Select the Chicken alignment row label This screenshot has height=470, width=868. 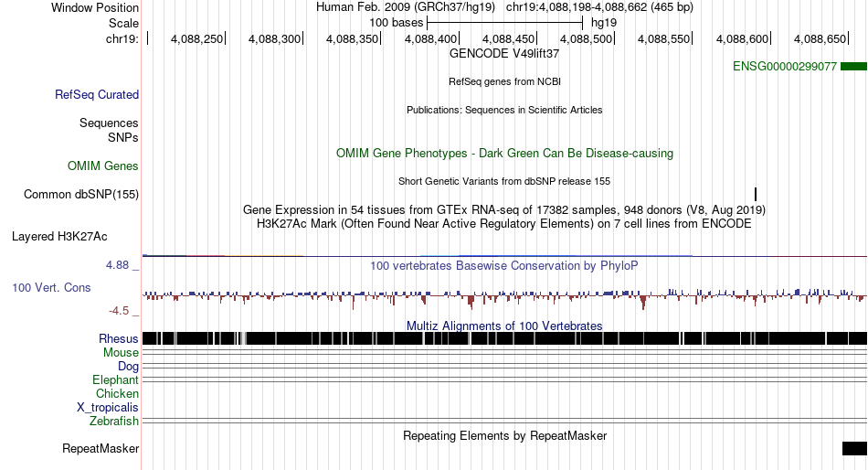[117, 393]
